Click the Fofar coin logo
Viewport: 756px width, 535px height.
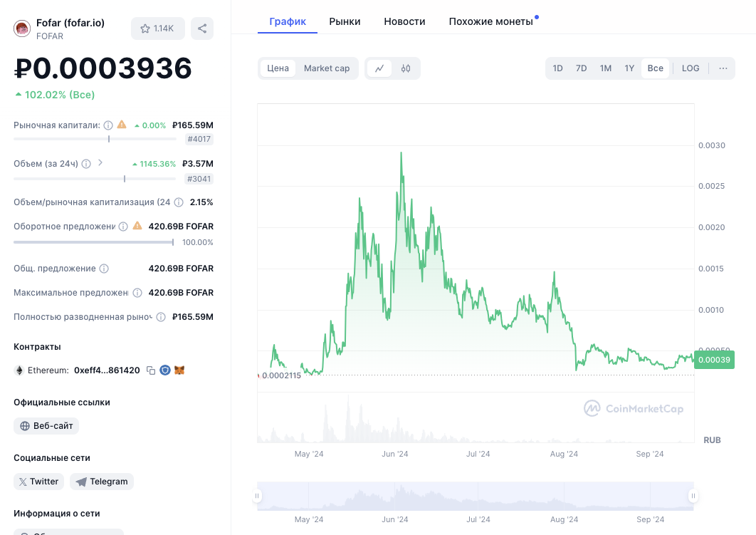click(x=22, y=28)
